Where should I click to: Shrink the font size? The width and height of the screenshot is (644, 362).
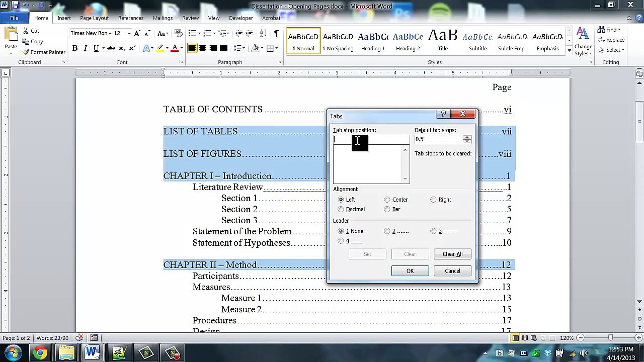(x=147, y=33)
